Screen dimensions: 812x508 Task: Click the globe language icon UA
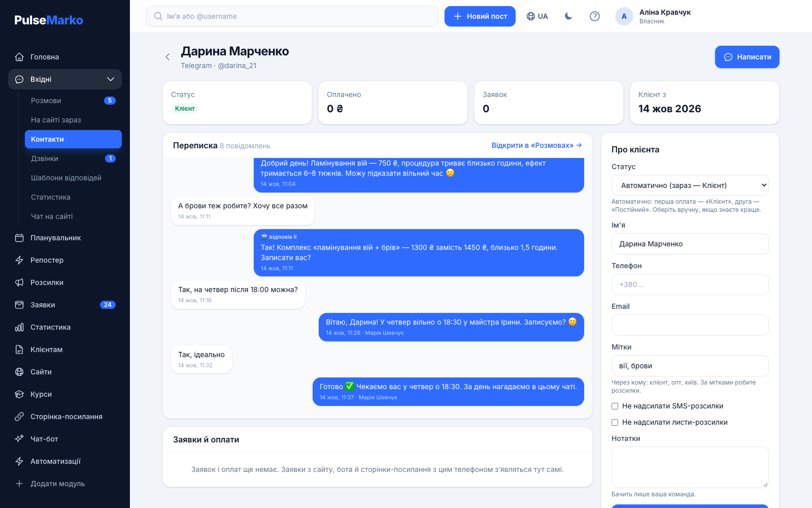pos(537,16)
